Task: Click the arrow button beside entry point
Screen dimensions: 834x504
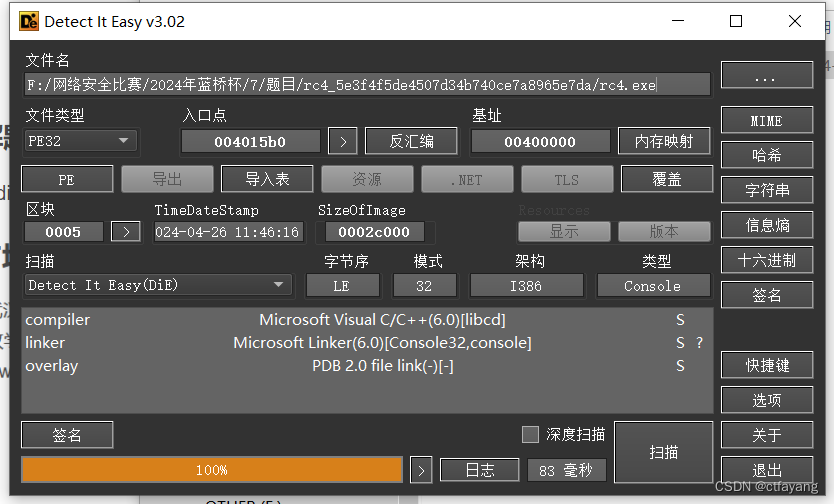Action: click(x=343, y=141)
